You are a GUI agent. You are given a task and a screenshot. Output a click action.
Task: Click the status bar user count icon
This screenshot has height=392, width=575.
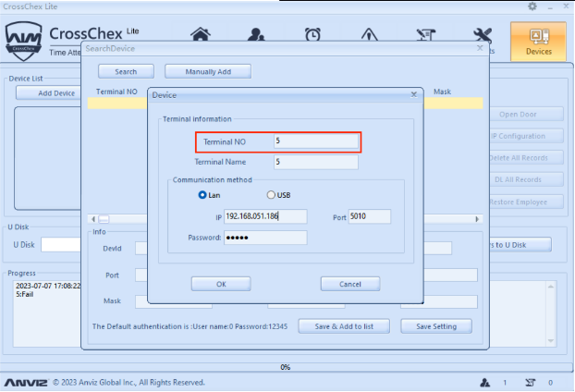484,383
